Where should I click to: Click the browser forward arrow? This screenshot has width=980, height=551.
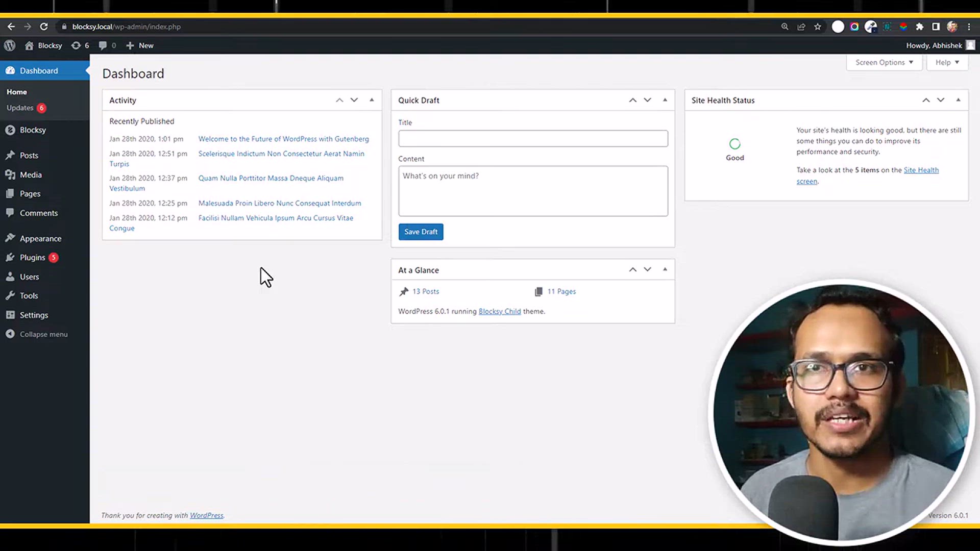(x=28, y=27)
